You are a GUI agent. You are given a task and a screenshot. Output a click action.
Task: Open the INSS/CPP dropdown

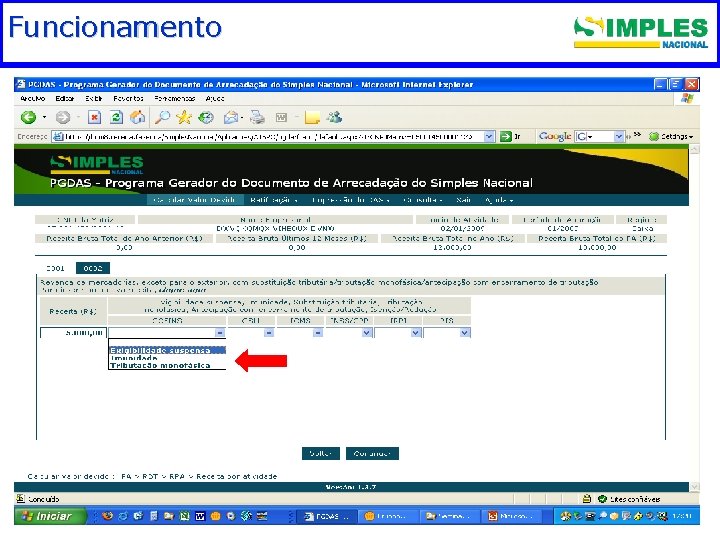366,332
